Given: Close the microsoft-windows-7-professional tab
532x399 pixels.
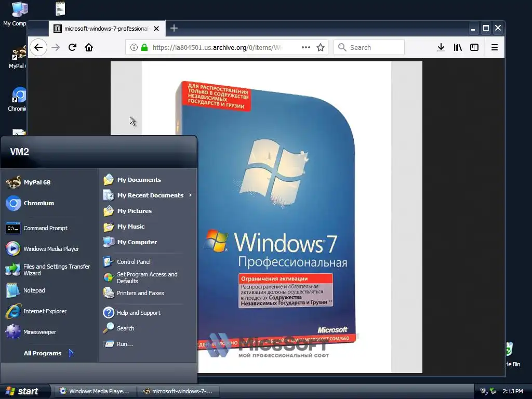Looking at the screenshot, I should pyautogui.click(x=156, y=29).
